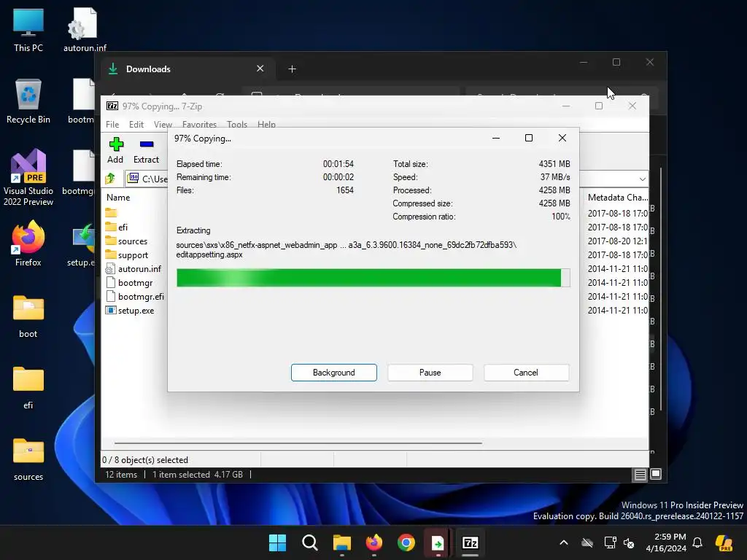The height and width of the screenshot is (560, 747).
Task: Close the Downloads tab in Explorer
Action: (x=260, y=69)
